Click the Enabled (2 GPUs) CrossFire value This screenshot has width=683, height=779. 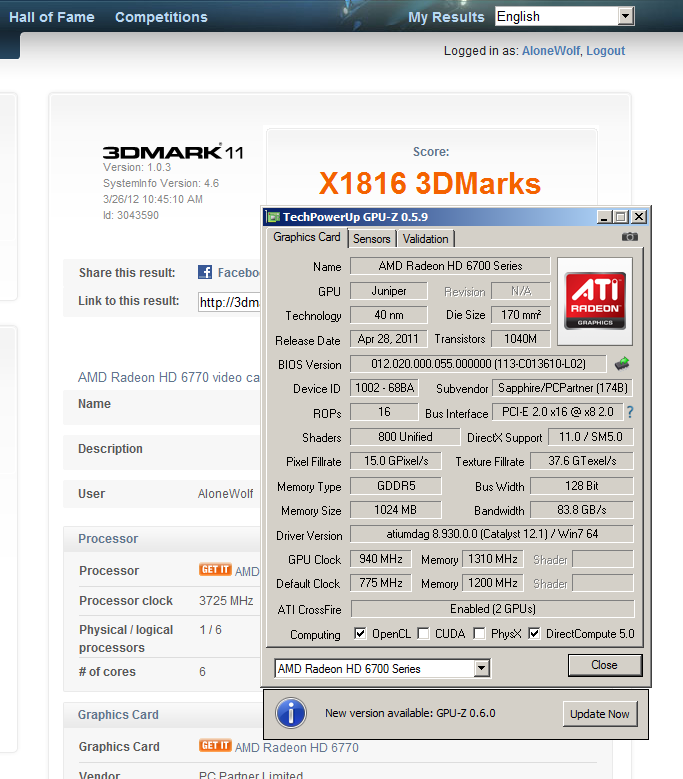492,609
